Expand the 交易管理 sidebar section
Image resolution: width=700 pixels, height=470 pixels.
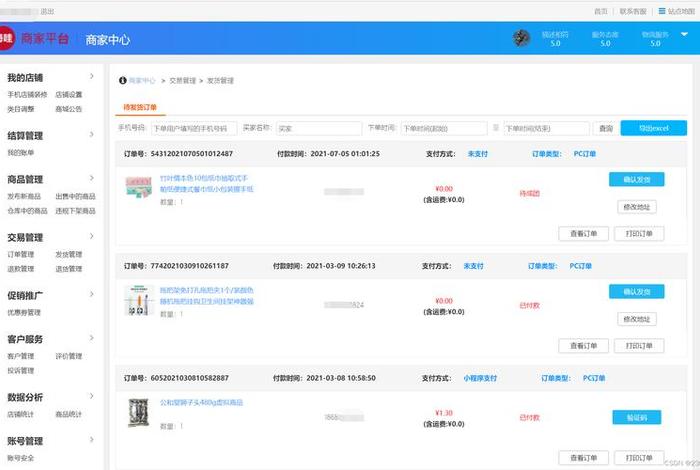(x=91, y=236)
